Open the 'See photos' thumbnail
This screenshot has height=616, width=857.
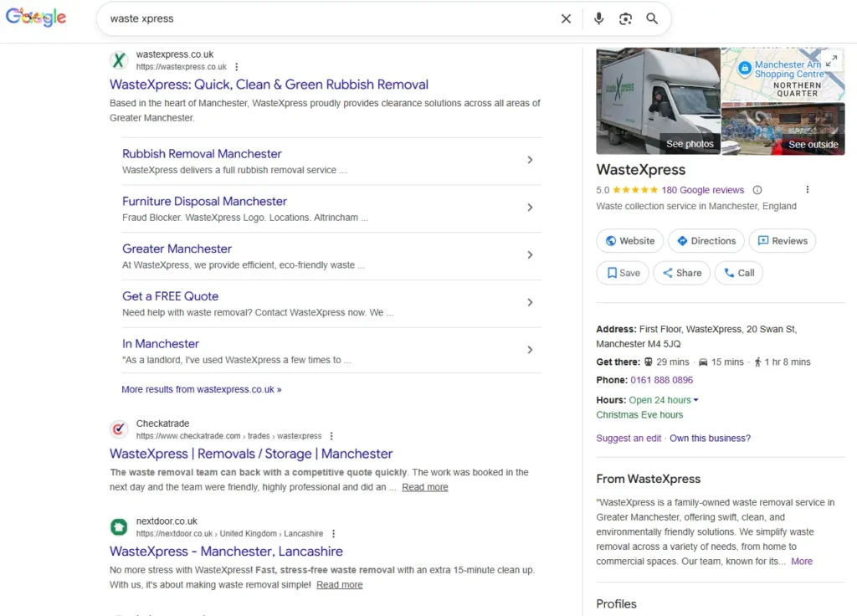point(689,143)
